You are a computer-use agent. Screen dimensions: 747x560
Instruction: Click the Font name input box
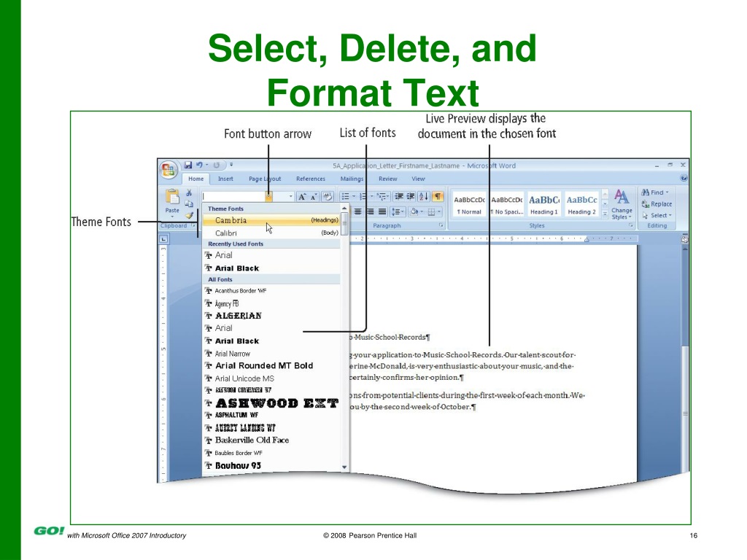point(233,196)
